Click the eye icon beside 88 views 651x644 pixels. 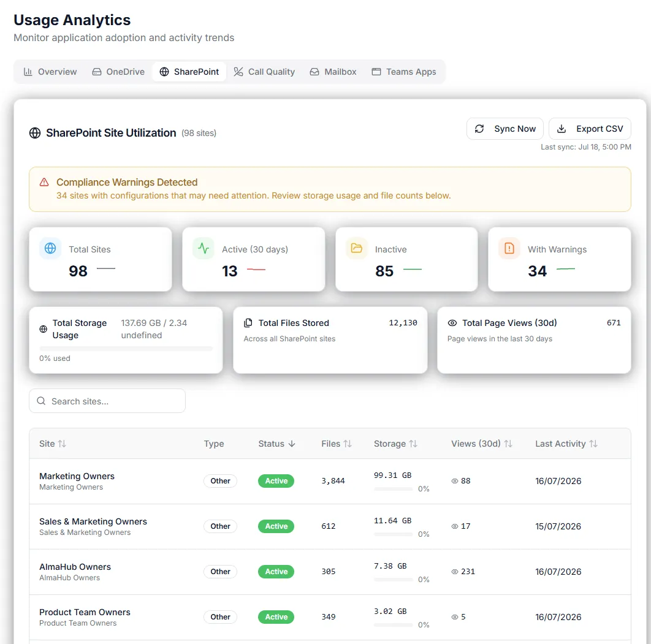coord(455,481)
